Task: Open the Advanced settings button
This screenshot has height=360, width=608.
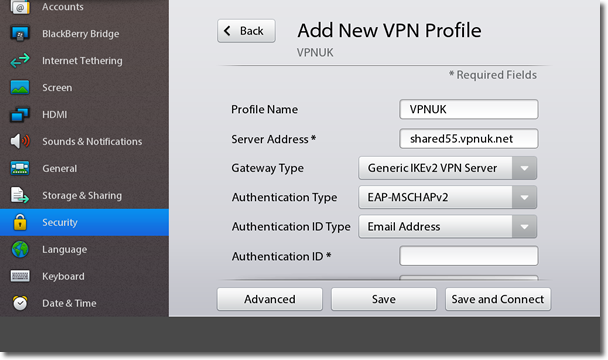Action: coord(269,299)
